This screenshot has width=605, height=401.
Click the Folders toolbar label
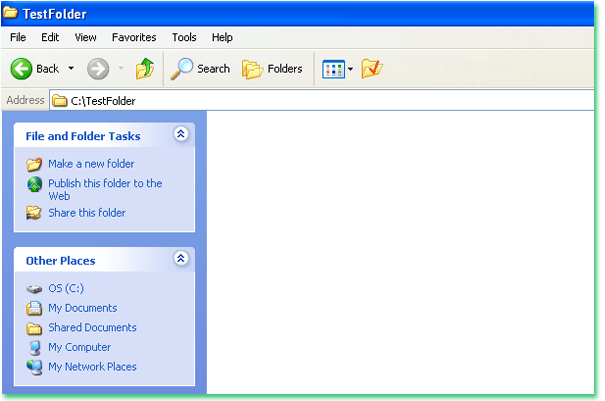285,69
